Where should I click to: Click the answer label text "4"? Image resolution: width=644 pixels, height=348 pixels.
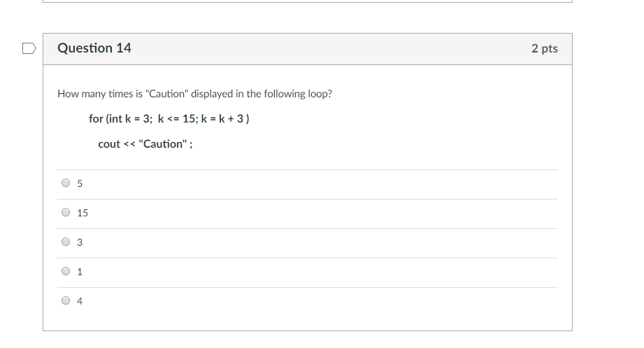point(80,302)
